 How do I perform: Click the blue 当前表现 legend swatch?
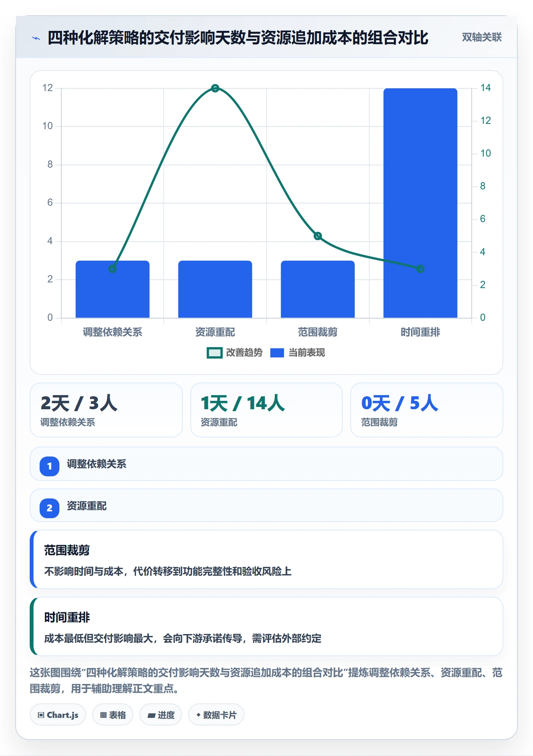[277, 353]
